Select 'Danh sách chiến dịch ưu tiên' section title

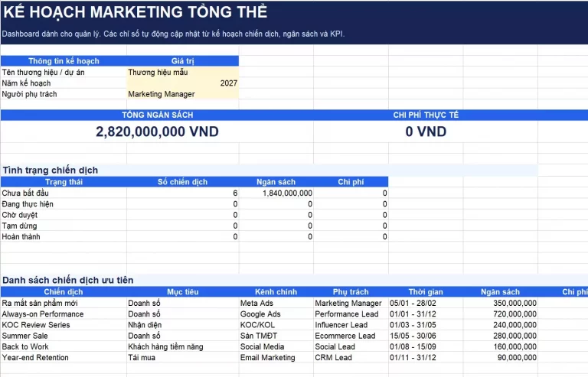click(68, 280)
